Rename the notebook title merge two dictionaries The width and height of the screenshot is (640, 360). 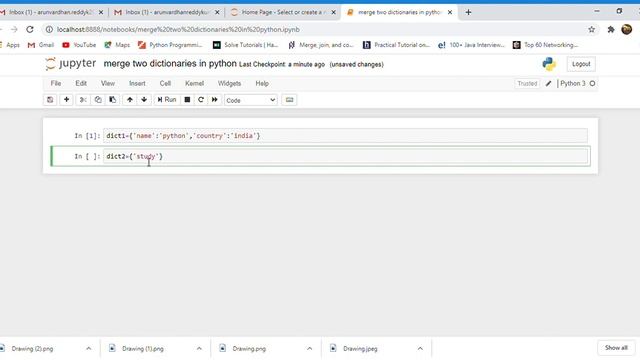[170, 64]
